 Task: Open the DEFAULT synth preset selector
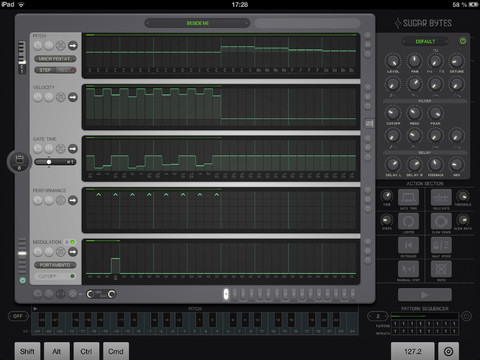pos(425,42)
